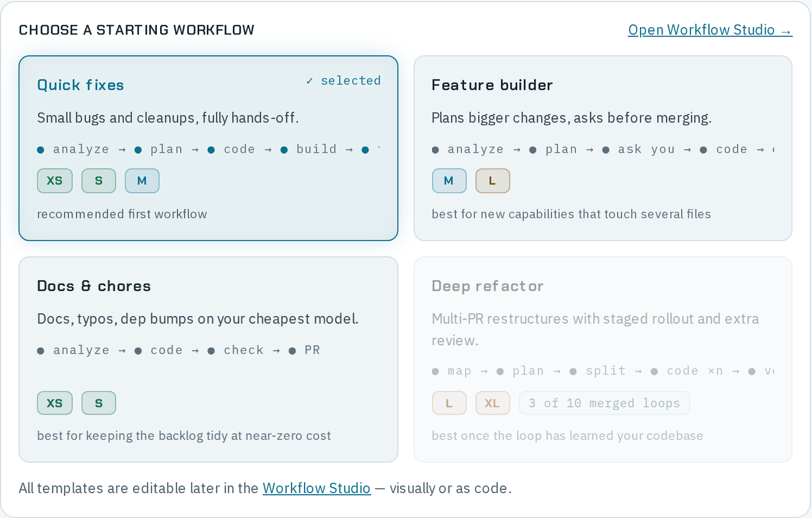
Task: Click the Workflow Studio link in footer sentence
Action: coord(316,488)
